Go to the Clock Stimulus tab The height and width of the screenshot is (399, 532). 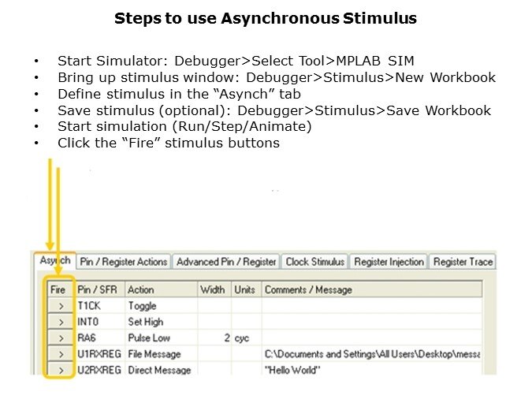coord(314,262)
